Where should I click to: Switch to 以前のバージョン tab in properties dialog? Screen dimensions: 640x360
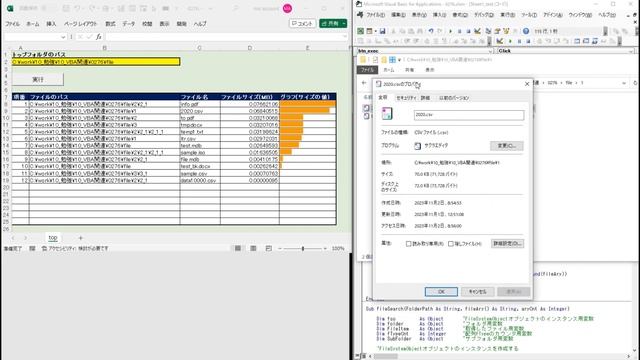click(x=454, y=98)
